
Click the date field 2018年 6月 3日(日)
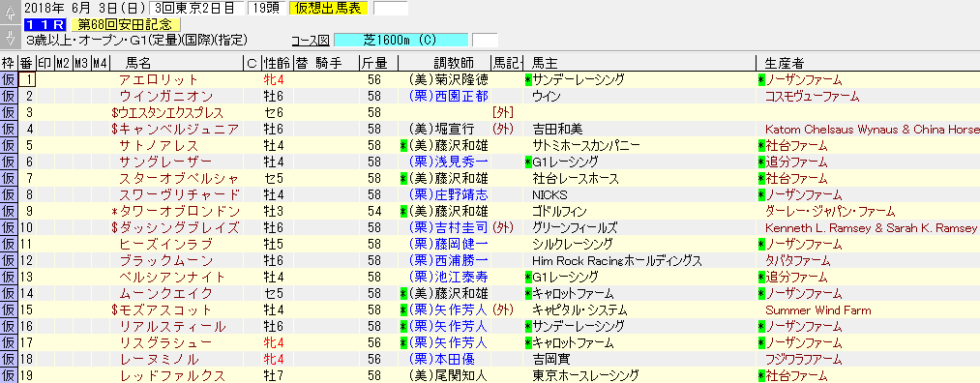(86, 8)
